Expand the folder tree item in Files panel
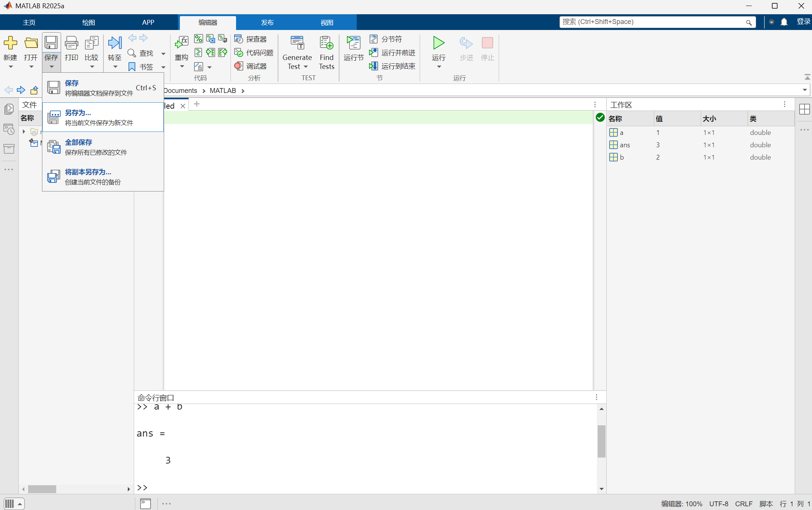The width and height of the screenshot is (812, 510). point(24,132)
